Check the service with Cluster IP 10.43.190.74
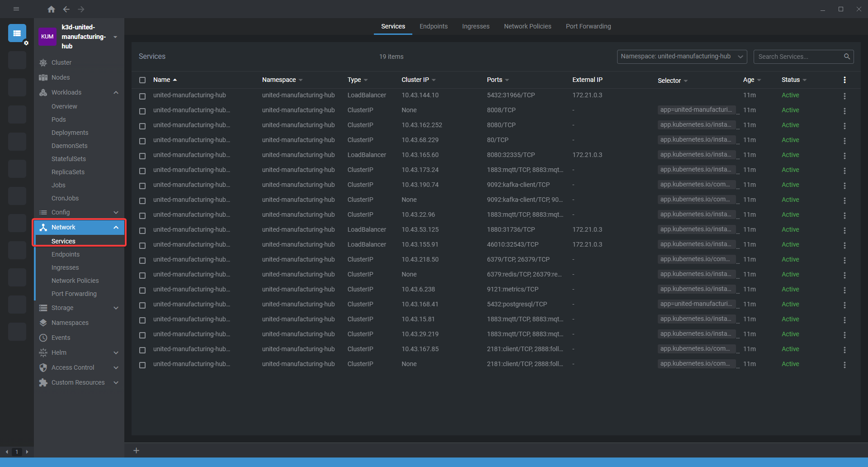 click(x=142, y=186)
